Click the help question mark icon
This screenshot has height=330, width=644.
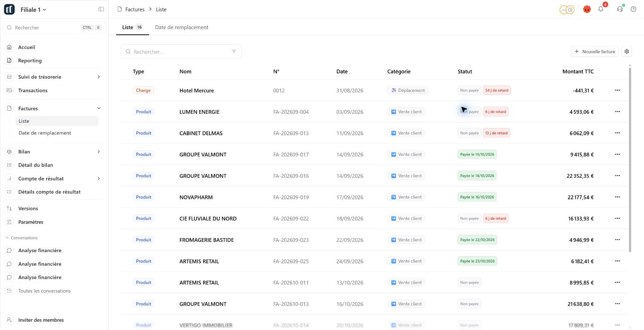(x=633, y=9)
